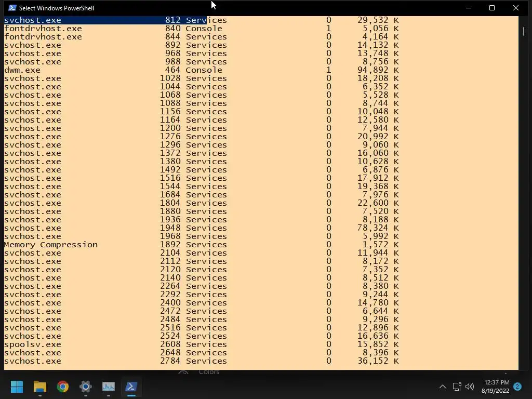The width and height of the screenshot is (532, 399).
Task: Click PID 2400 in process list
Action: [170, 303]
